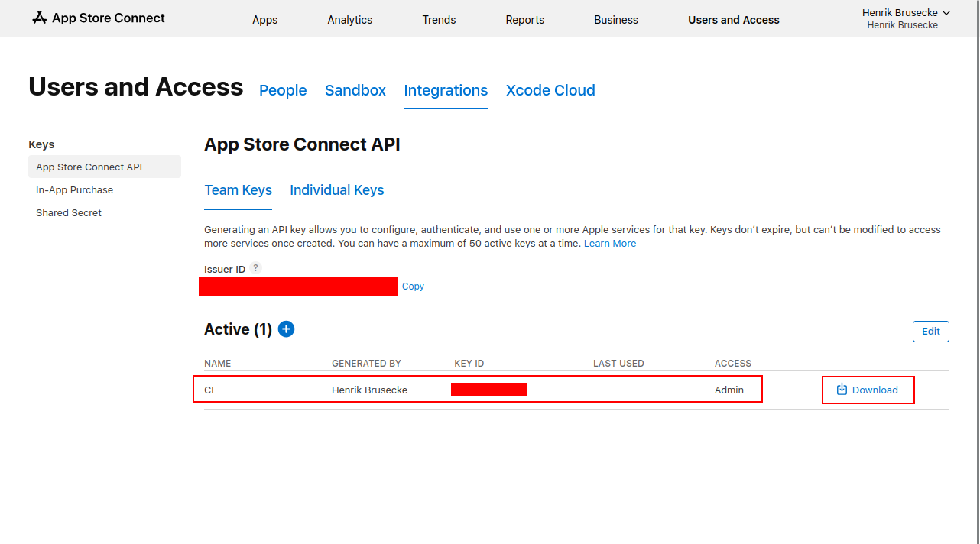This screenshot has width=980, height=544.
Task: Select the Integrations tab
Action: point(446,90)
